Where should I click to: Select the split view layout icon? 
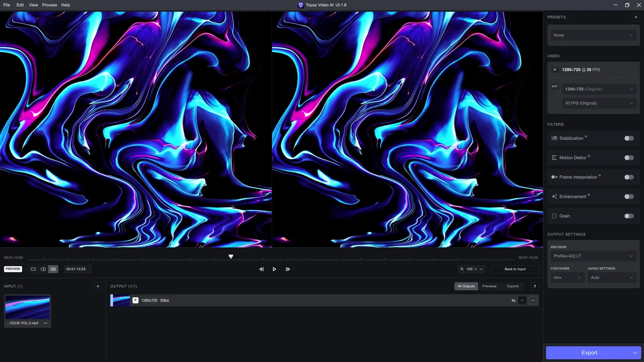pos(43,269)
